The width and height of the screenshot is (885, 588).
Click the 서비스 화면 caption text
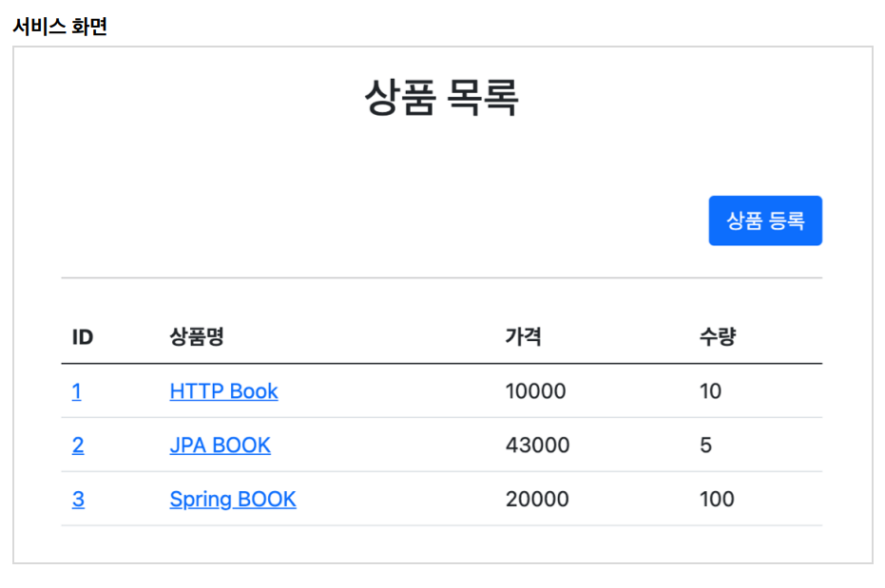(x=61, y=26)
